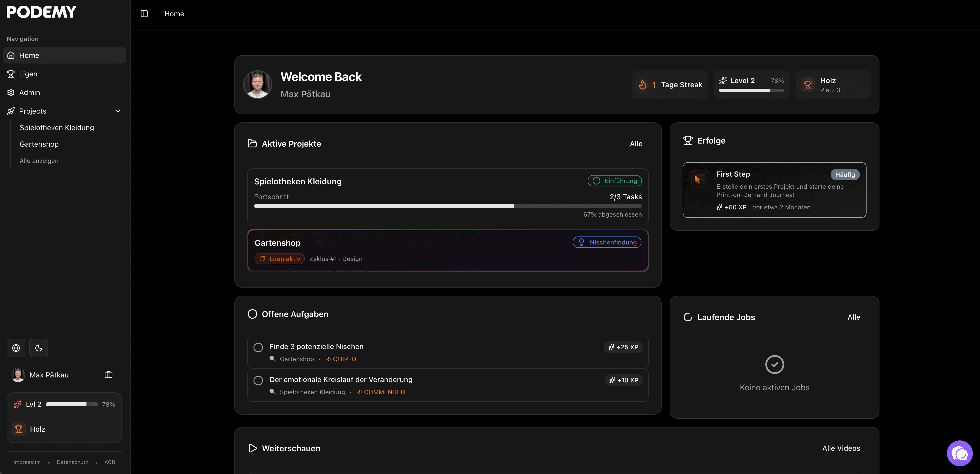Click the Tage Streak flame badge
Screen dimensions: 980x474
[670, 84]
